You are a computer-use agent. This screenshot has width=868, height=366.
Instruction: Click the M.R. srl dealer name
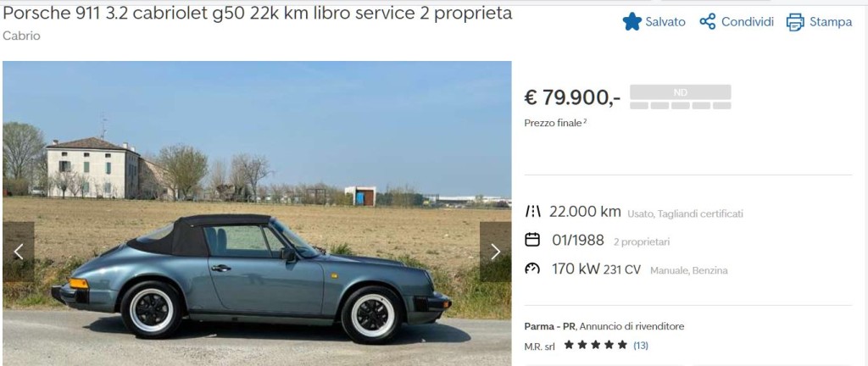540,347
